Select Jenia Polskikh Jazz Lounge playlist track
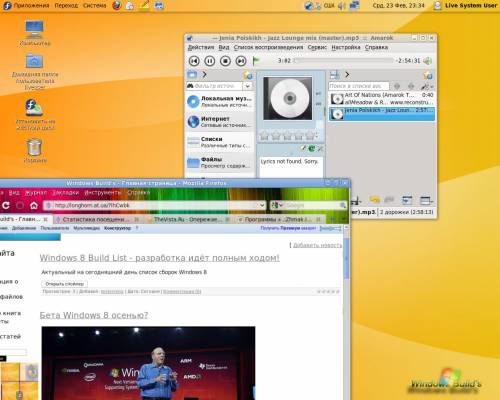The width and height of the screenshot is (500, 400). [x=382, y=114]
